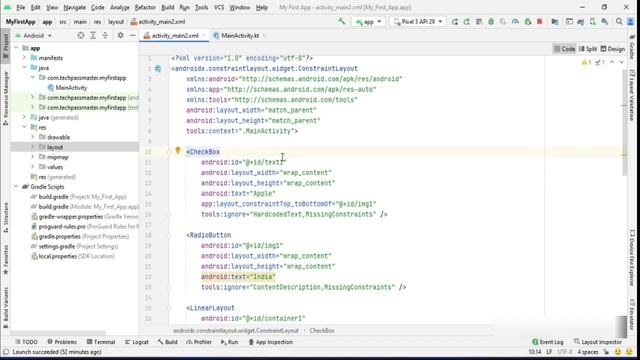
Task: Open the Build menu
Action: [x=168, y=7]
